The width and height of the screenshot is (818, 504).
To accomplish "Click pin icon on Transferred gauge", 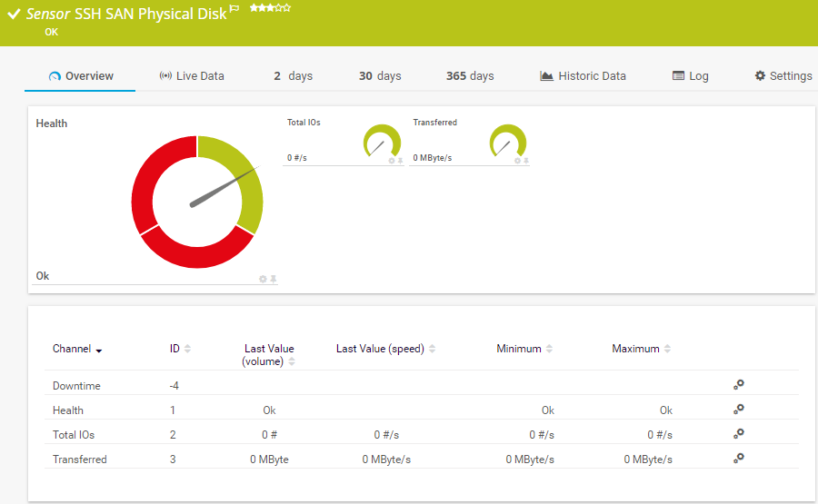I will (526, 161).
